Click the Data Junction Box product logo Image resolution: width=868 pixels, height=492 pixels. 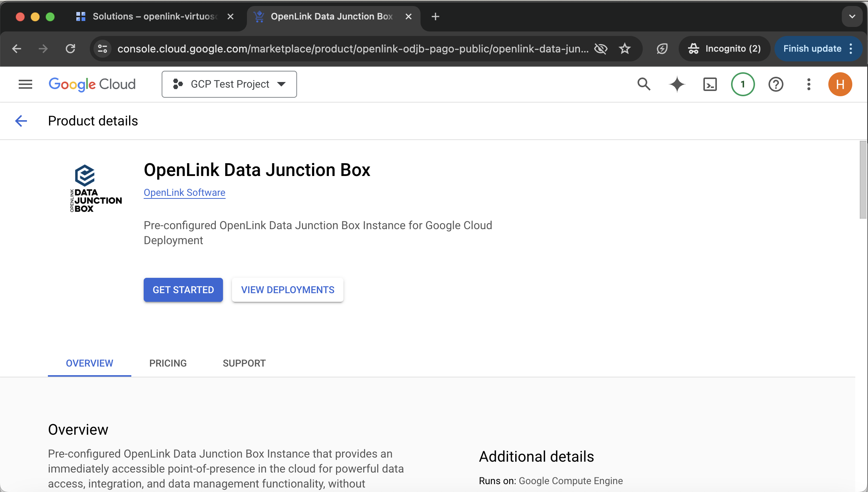96,188
